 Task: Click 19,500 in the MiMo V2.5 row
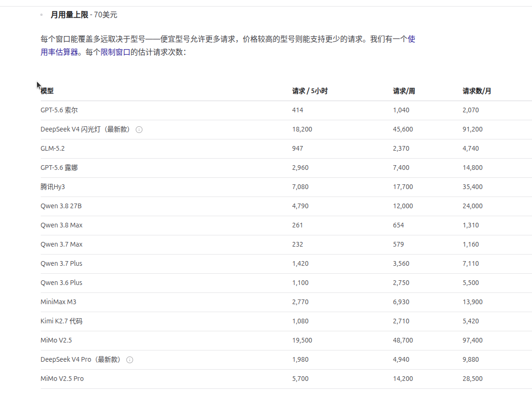click(302, 340)
